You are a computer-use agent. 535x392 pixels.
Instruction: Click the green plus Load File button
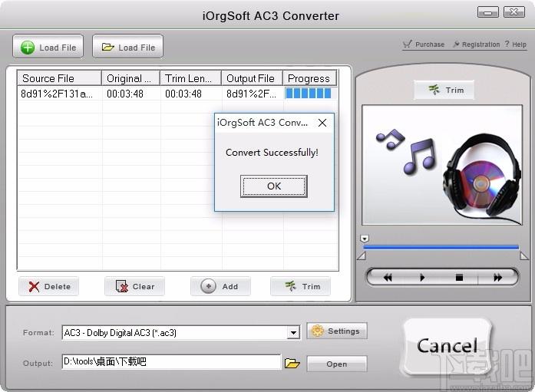point(48,47)
